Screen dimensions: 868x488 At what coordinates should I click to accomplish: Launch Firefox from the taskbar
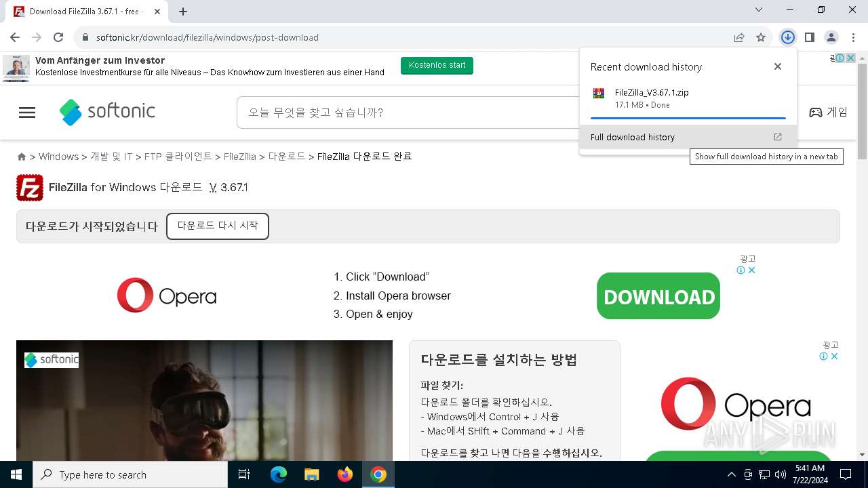click(345, 474)
